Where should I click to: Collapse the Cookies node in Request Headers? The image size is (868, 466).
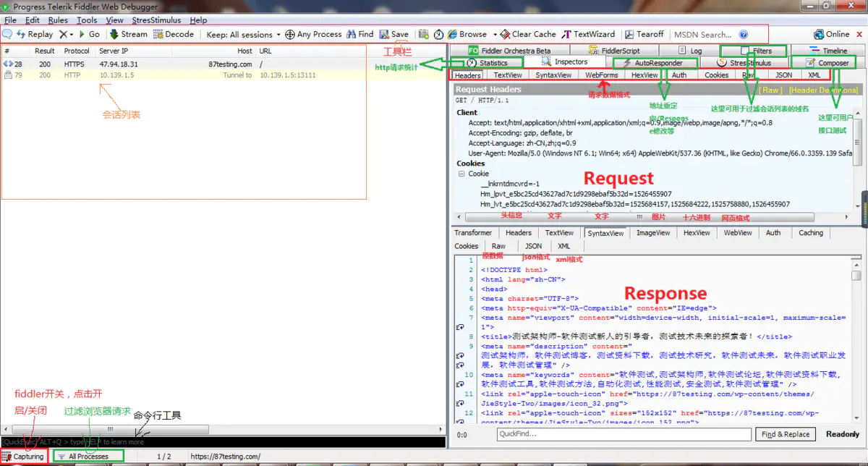pos(461,174)
